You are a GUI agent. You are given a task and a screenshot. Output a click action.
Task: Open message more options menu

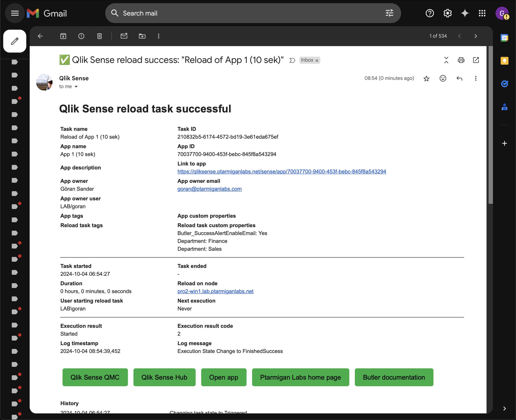476,78
